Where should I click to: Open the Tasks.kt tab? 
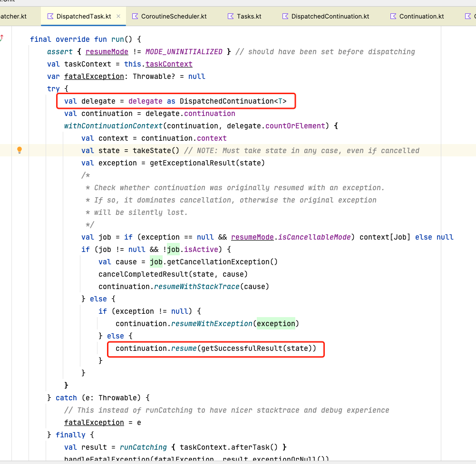(249, 16)
